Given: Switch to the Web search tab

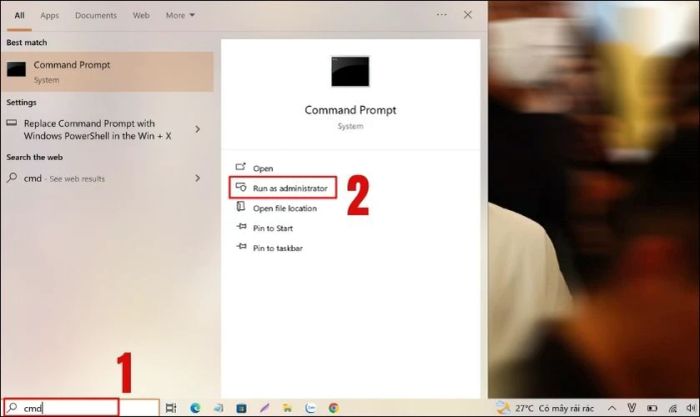Looking at the screenshot, I should (141, 15).
